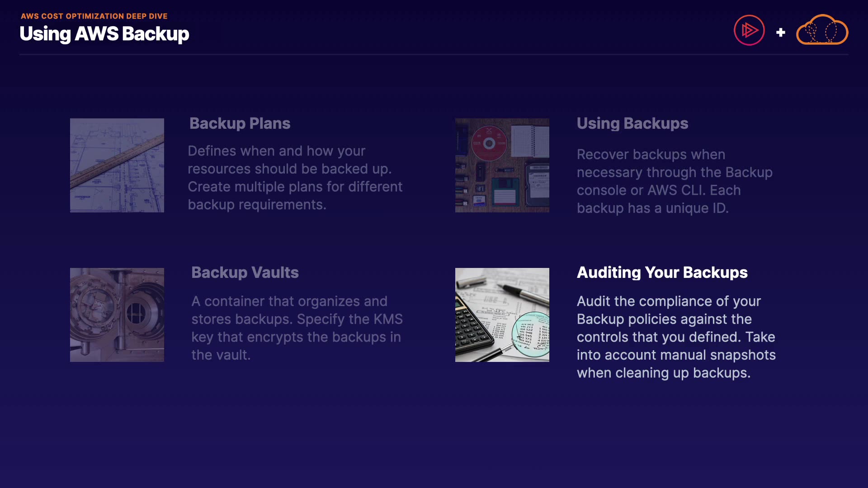The width and height of the screenshot is (868, 488).
Task: Click the Using Backups description paragraph text
Action: (x=675, y=181)
